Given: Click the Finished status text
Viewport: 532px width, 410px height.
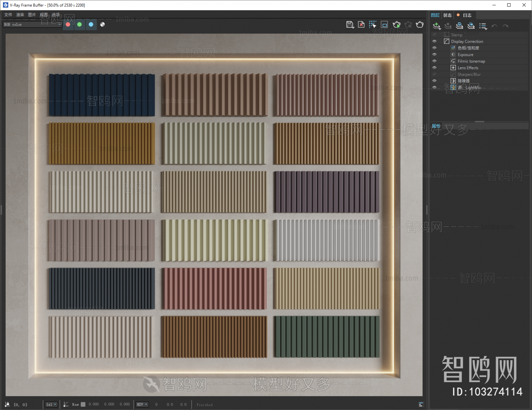Looking at the screenshot, I should click(204, 405).
